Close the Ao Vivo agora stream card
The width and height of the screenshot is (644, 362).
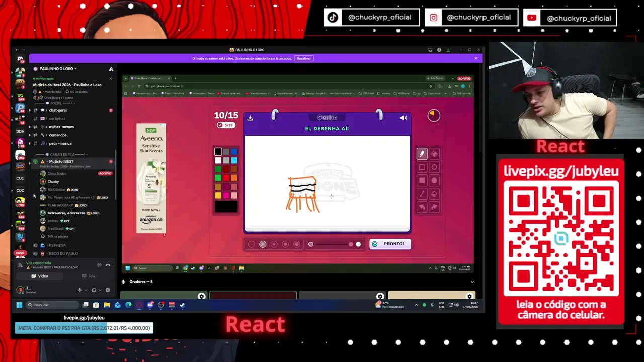pyautogui.click(x=111, y=79)
